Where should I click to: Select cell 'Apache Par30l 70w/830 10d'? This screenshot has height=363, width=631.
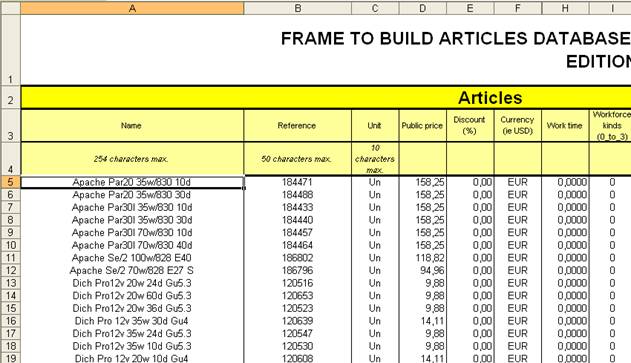point(132,233)
